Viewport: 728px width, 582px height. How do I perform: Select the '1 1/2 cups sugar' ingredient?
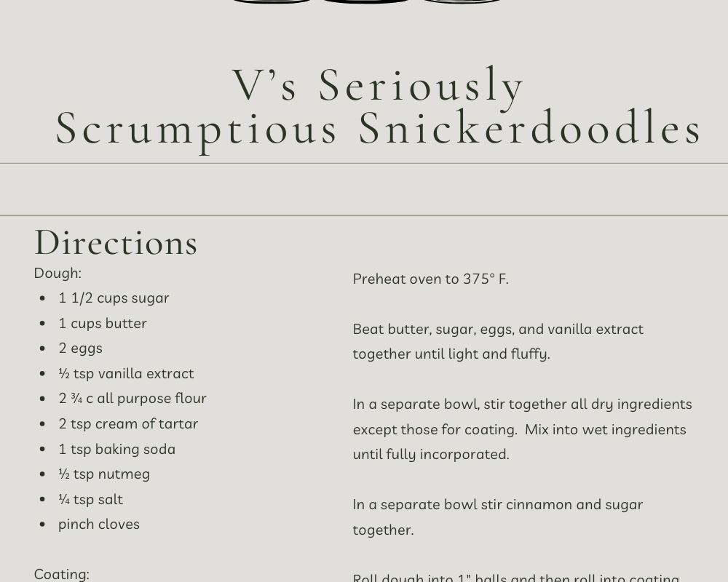point(114,298)
